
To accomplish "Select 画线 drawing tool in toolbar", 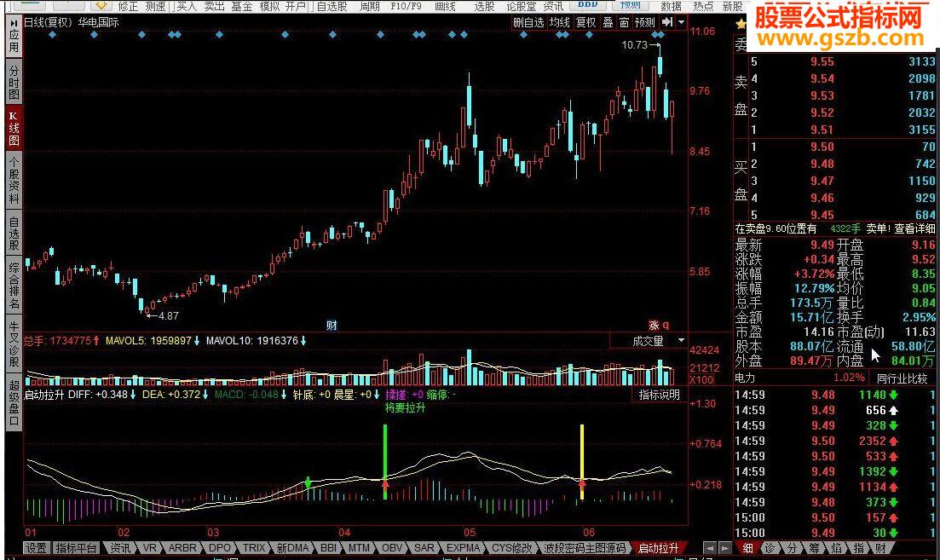I will (445, 6).
